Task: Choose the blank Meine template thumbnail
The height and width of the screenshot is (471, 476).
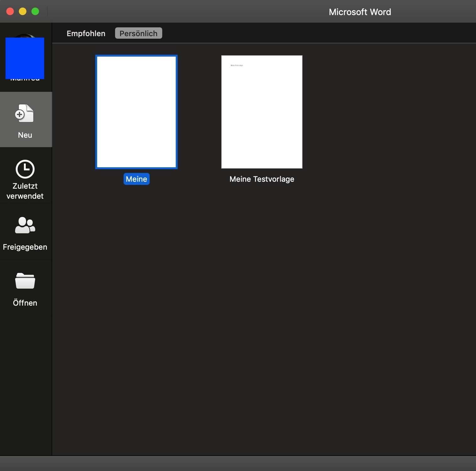Action: tap(136, 112)
